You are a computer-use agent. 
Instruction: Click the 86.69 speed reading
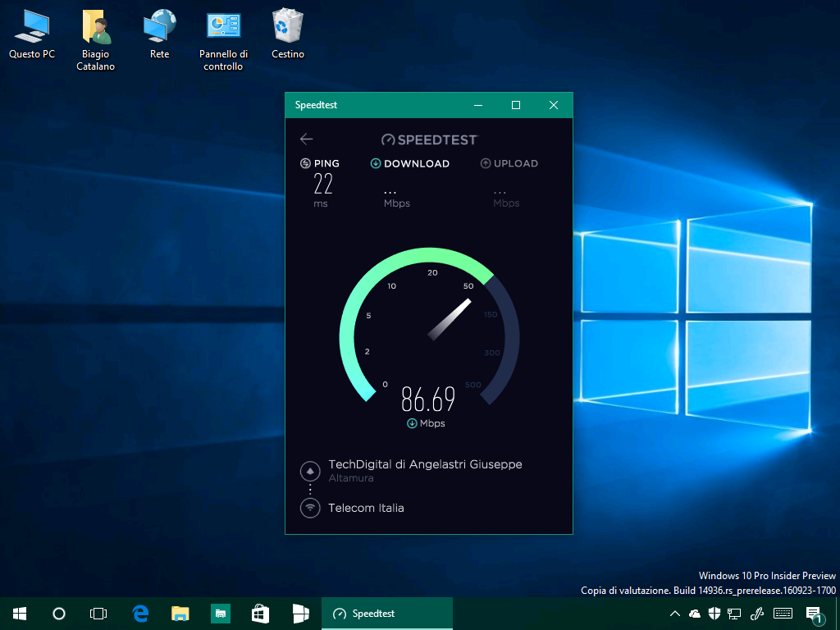[x=428, y=399]
